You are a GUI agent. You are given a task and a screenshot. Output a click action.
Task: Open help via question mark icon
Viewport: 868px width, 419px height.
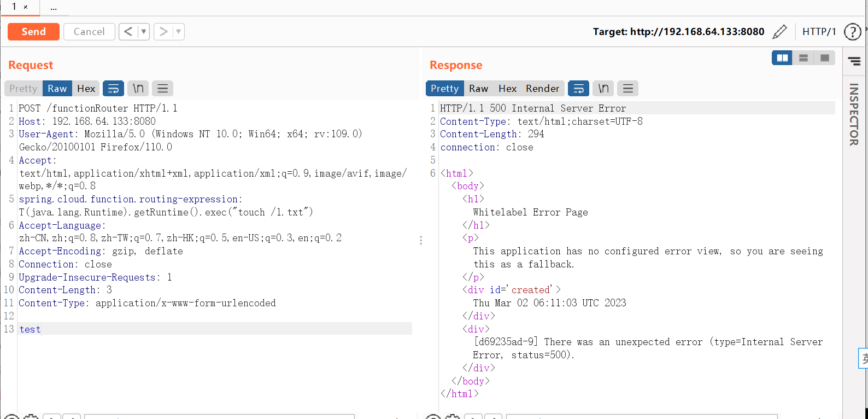coord(853,32)
